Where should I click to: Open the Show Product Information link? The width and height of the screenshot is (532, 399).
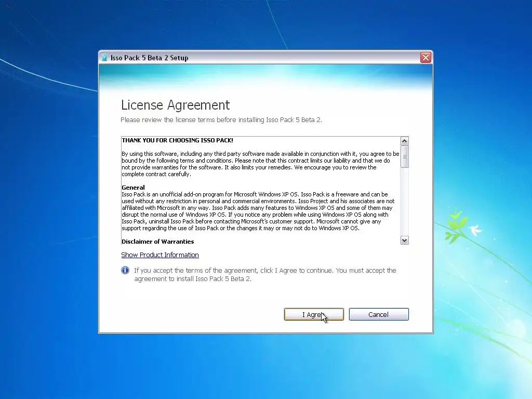[160, 255]
